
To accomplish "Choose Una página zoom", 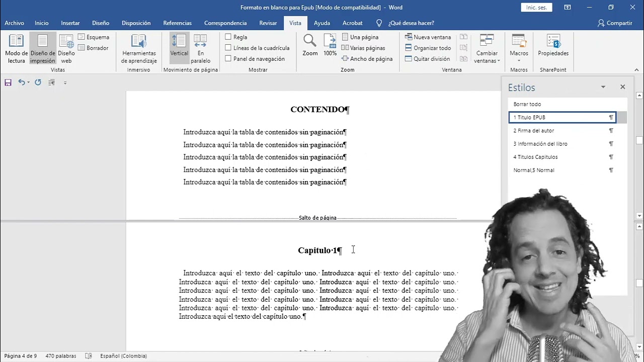I will click(360, 37).
